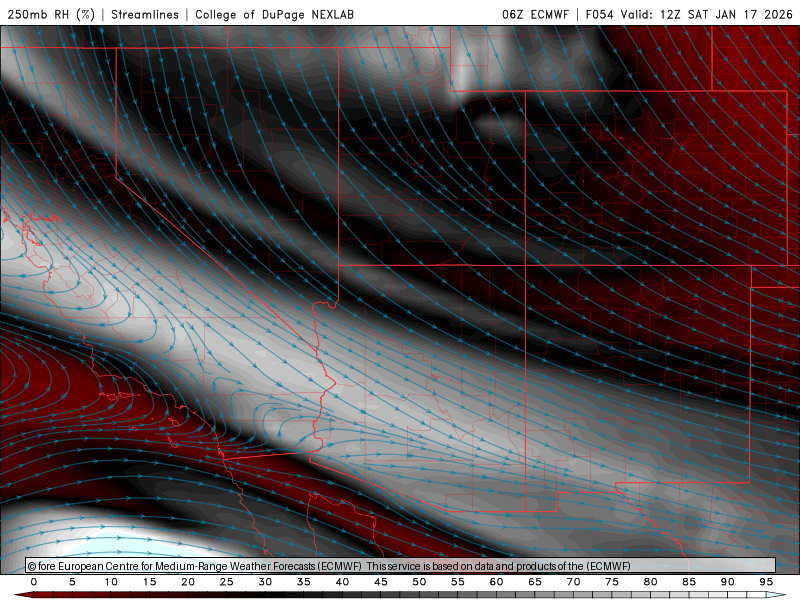Click the '06Z ECMWF' model run label
Screen dimensions: 800x600
535,14
